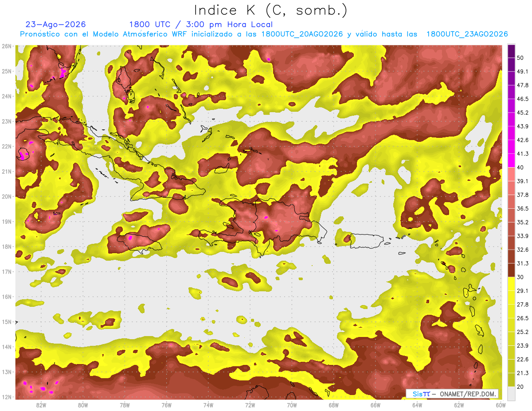Click the '76W' longitude label
Screen dimensions: 532x411
[x=167, y=405]
